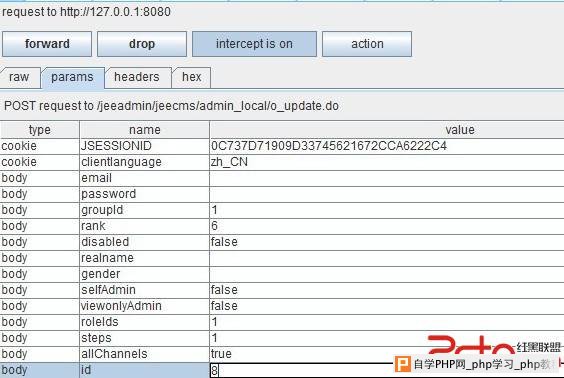Click the selfAdmin value false cell
This screenshot has height=378, width=564.
[x=387, y=290]
